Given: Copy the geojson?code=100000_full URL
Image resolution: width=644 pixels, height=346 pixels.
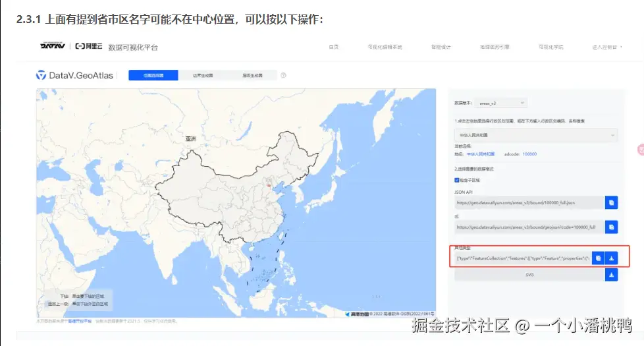Looking at the screenshot, I should coord(611,227).
